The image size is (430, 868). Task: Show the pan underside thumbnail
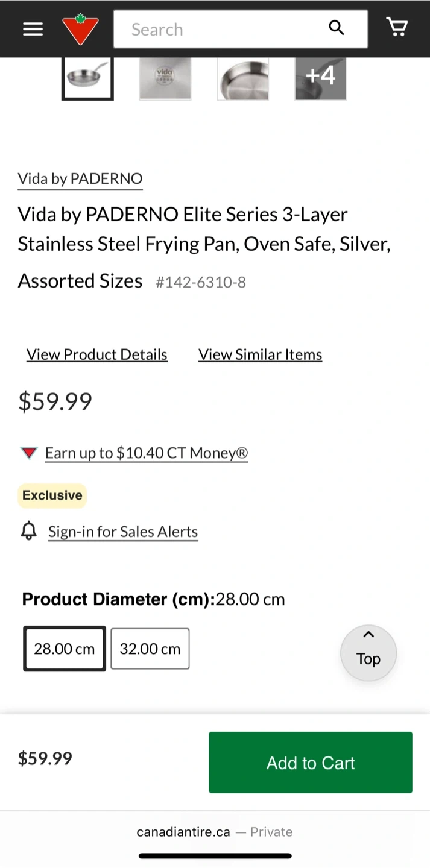point(242,78)
